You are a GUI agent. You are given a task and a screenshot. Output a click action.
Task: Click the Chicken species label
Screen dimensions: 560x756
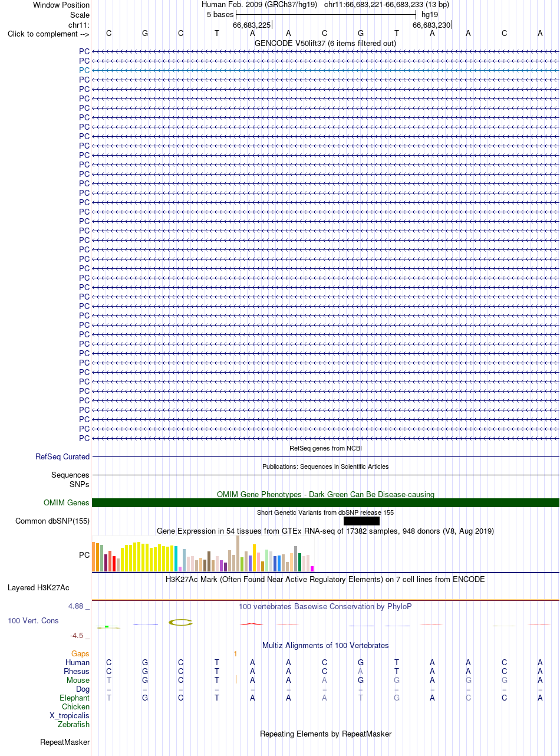(76, 706)
